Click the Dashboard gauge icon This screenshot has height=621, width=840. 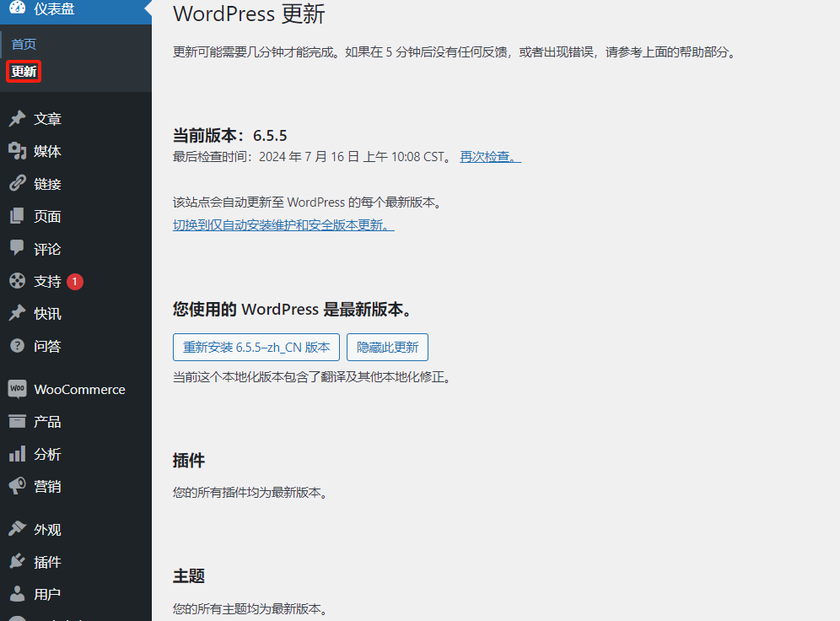point(17,8)
